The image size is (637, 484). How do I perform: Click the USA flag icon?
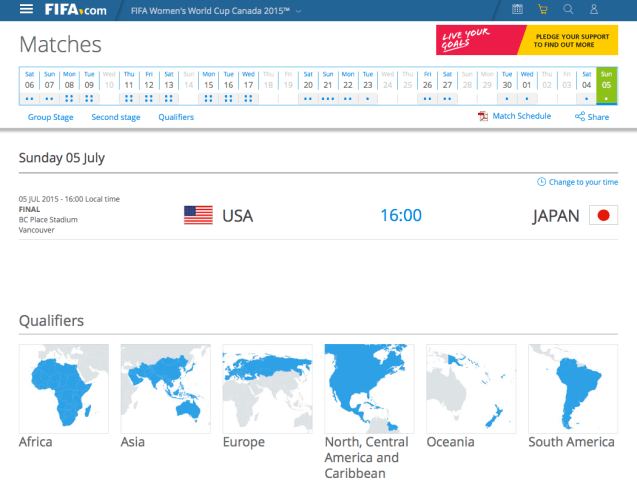tap(198, 215)
